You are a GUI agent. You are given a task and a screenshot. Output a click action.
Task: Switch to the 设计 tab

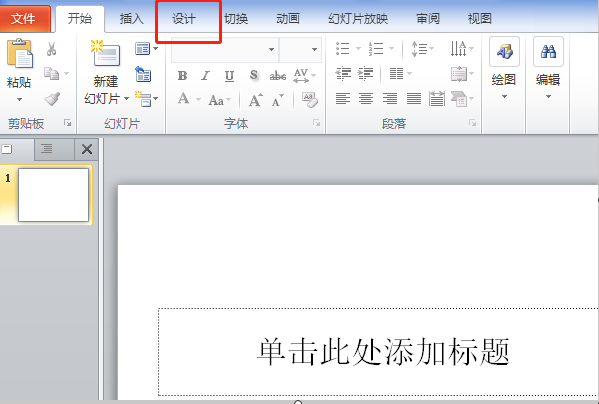184,18
